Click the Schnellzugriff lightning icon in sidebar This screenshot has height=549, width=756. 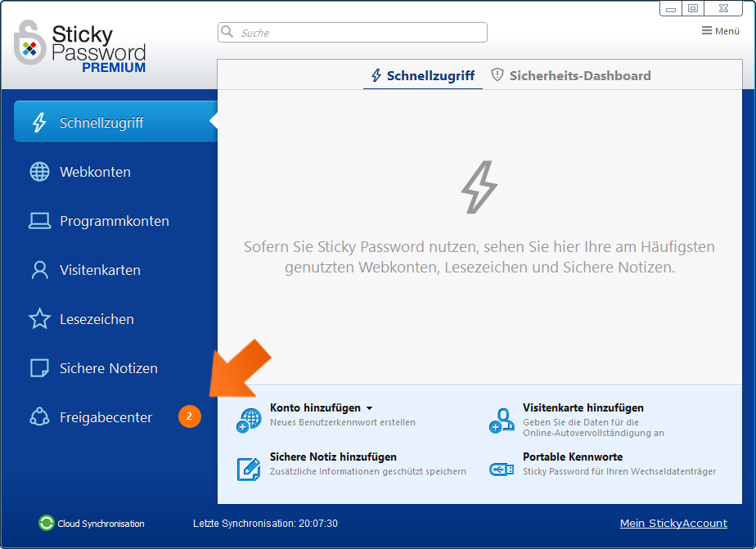coord(39,123)
